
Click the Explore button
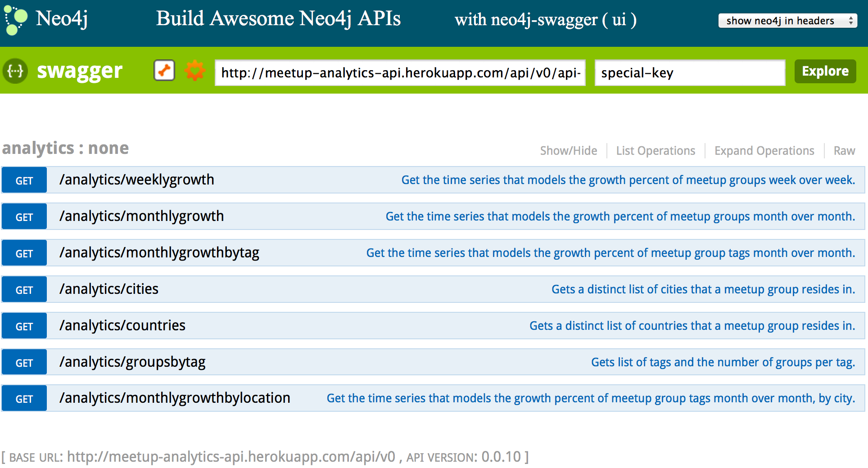tap(825, 71)
